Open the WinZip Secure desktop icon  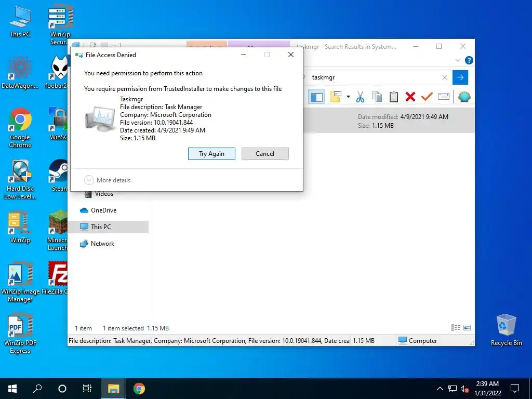tap(60, 25)
